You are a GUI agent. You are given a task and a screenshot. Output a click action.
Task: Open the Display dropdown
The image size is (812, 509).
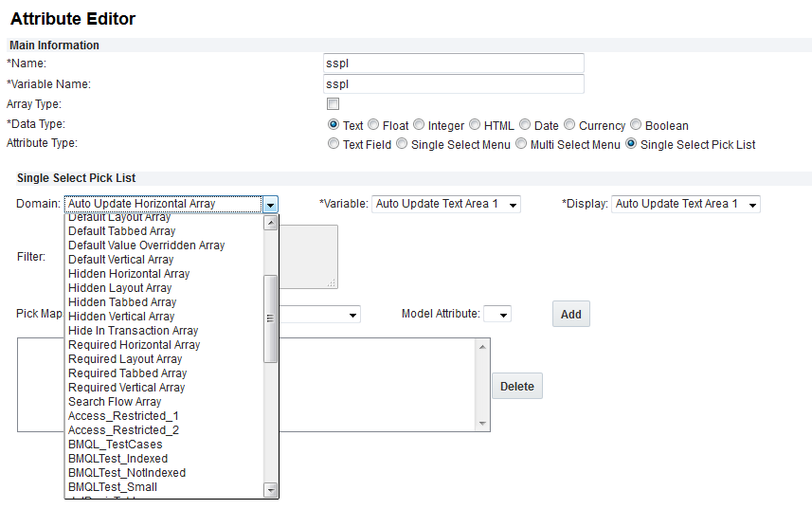[x=686, y=204]
